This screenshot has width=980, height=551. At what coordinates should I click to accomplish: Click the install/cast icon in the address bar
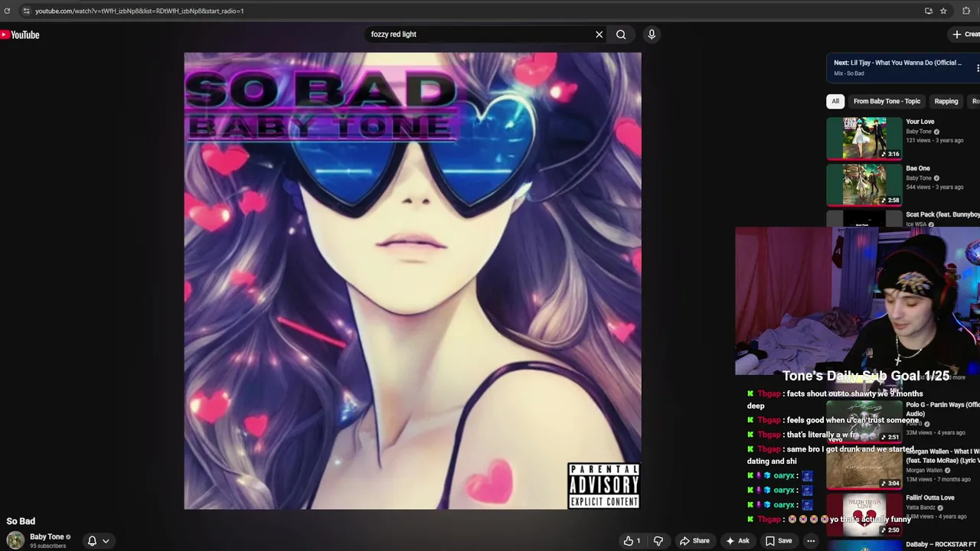point(928,11)
